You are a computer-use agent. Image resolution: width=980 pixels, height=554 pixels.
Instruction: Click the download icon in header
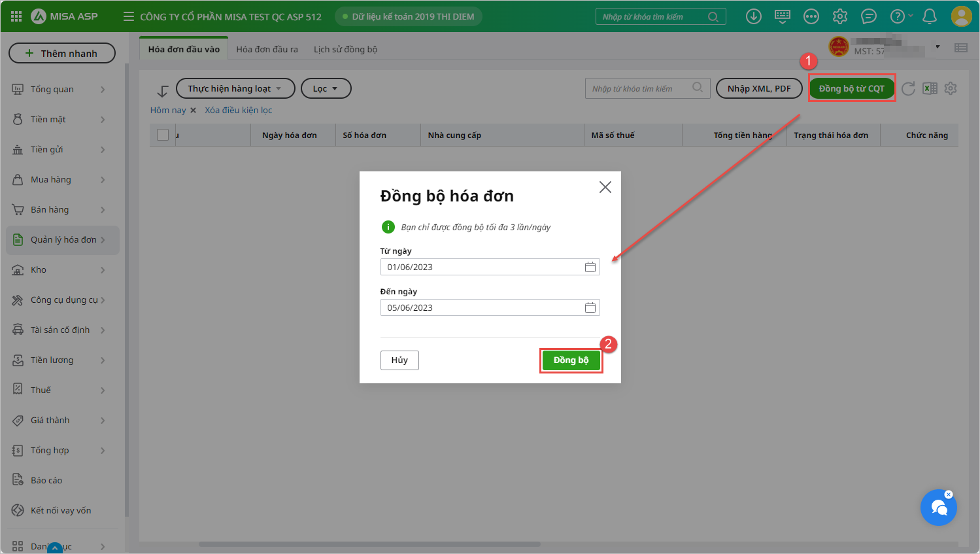coord(753,17)
